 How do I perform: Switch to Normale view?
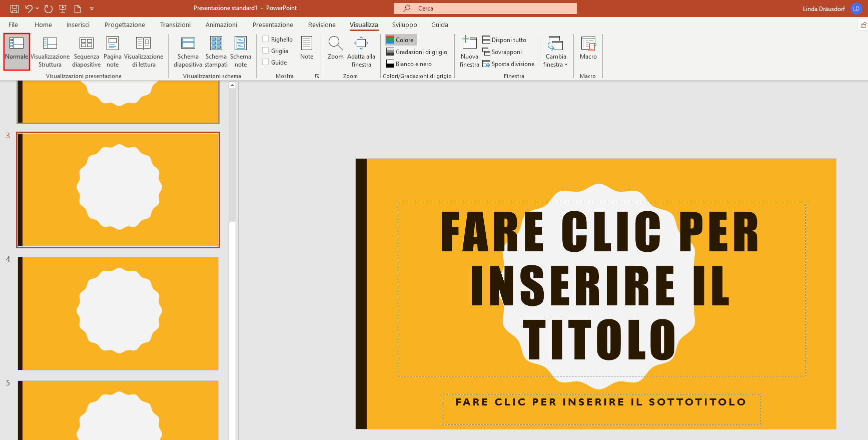point(17,52)
